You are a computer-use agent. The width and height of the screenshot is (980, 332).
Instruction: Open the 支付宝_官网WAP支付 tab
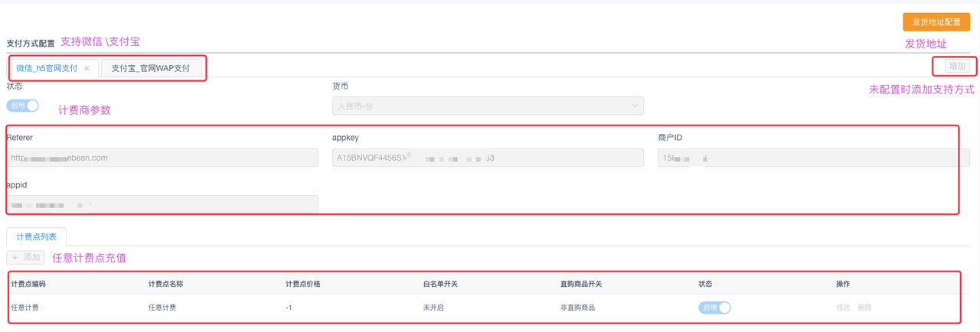(151, 69)
